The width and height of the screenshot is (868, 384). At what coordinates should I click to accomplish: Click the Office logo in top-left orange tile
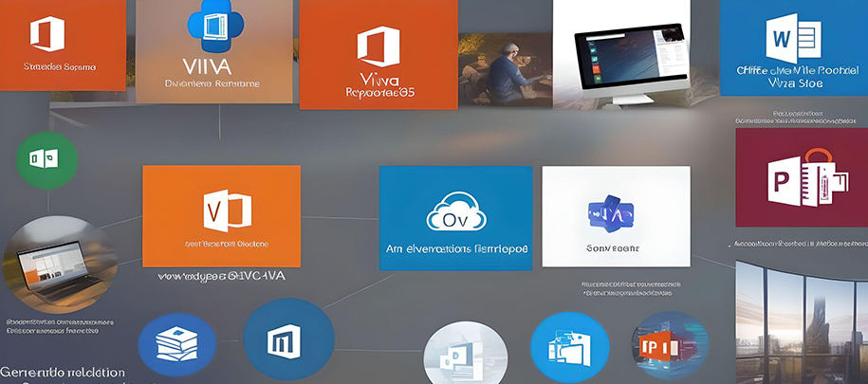tap(47, 34)
